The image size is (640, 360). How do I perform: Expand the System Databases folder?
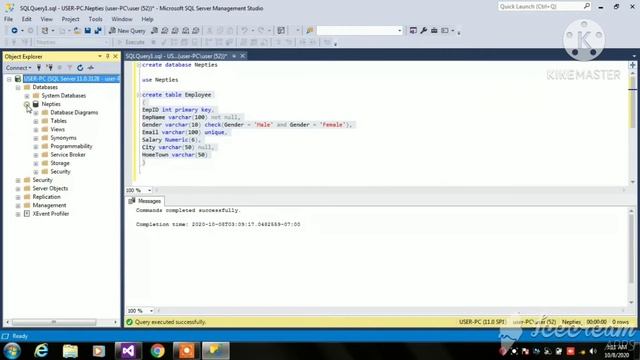point(27,96)
